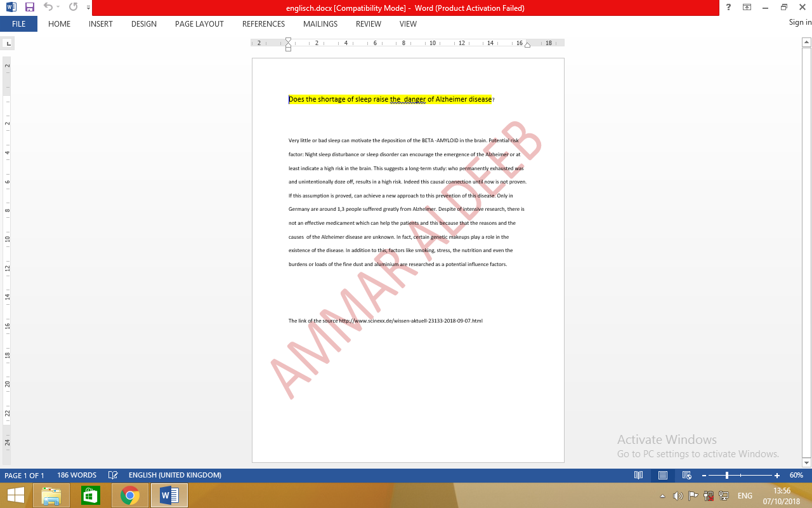This screenshot has height=508, width=812.
Task: Open the INSERT ribbon tab
Action: pos(100,24)
